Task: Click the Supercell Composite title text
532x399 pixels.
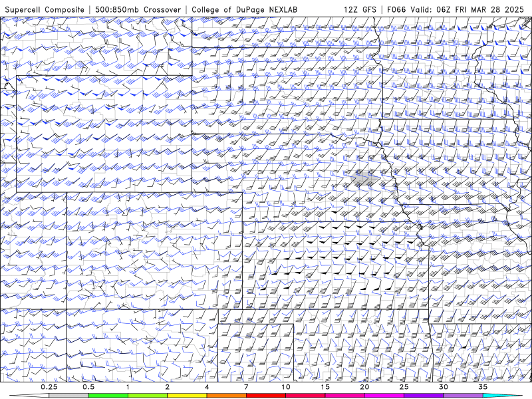Action: coord(45,9)
